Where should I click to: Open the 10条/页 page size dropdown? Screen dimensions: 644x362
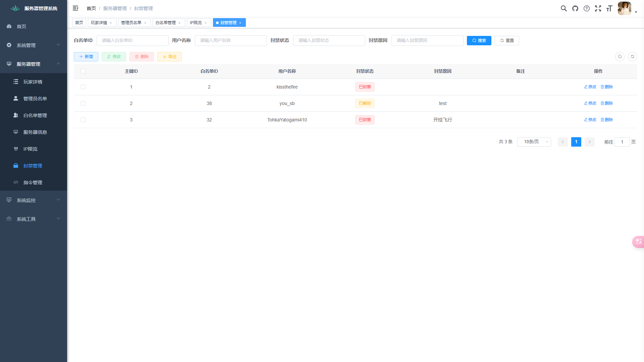(x=534, y=142)
